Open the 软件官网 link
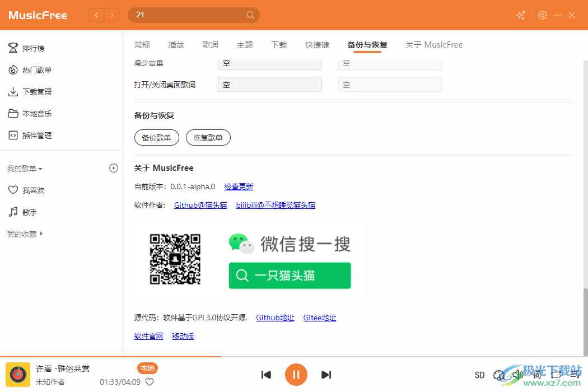 pyautogui.click(x=149, y=336)
